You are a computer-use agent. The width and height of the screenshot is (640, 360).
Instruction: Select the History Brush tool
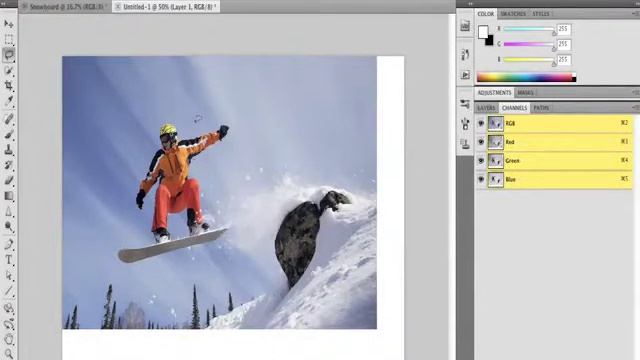(x=9, y=165)
